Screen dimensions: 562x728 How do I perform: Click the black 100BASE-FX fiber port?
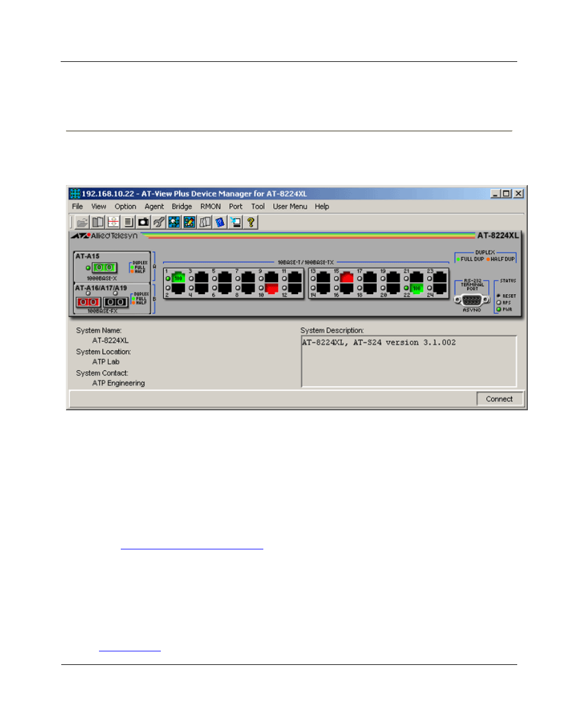(115, 302)
